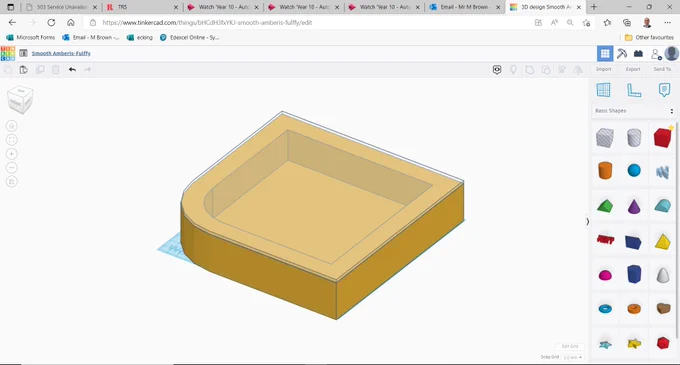
Task: Click the Export button
Action: pyautogui.click(x=633, y=69)
